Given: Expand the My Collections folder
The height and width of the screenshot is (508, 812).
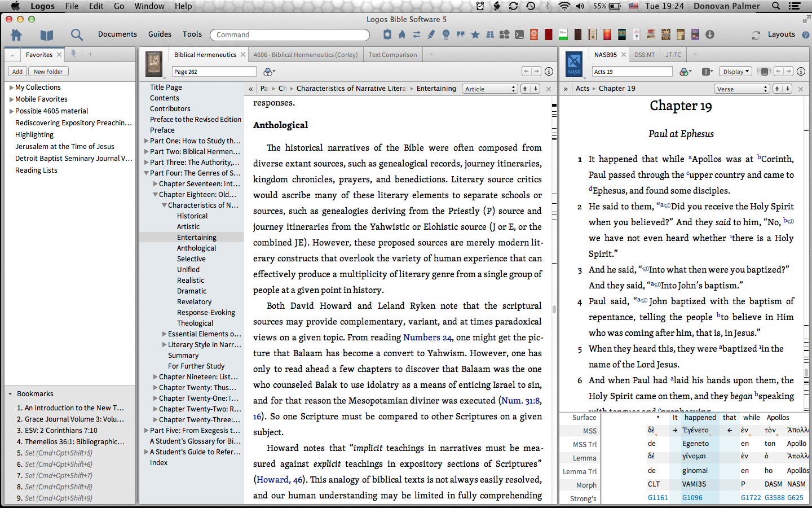Looking at the screenshot, I should click(x=11, y=87).
